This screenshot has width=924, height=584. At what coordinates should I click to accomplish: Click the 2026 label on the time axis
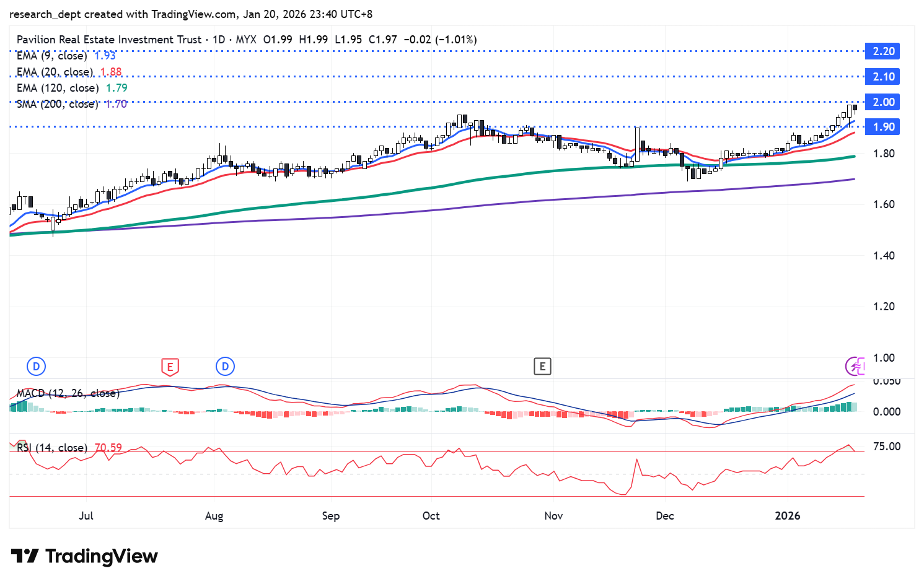coord(788,516)
